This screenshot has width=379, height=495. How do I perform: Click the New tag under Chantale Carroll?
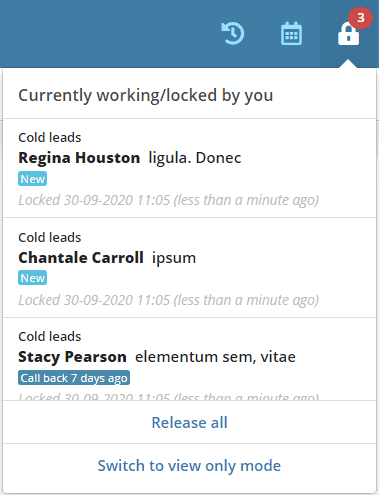coord(32,278)
